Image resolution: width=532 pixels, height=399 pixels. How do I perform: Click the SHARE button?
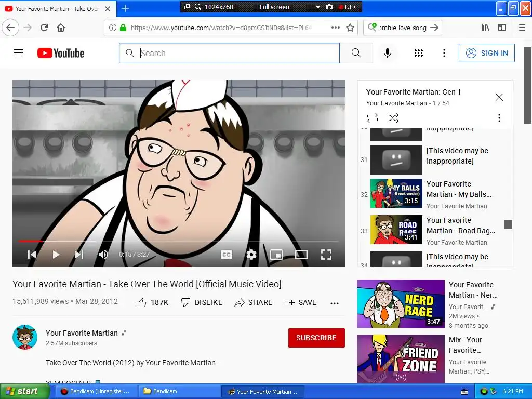click(254, 303)
